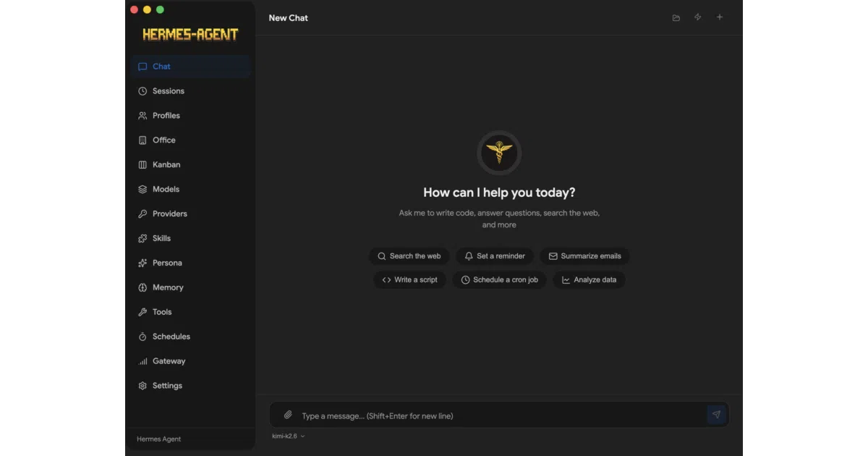Open the Skills label in sidebar

[x=162, y=239]
